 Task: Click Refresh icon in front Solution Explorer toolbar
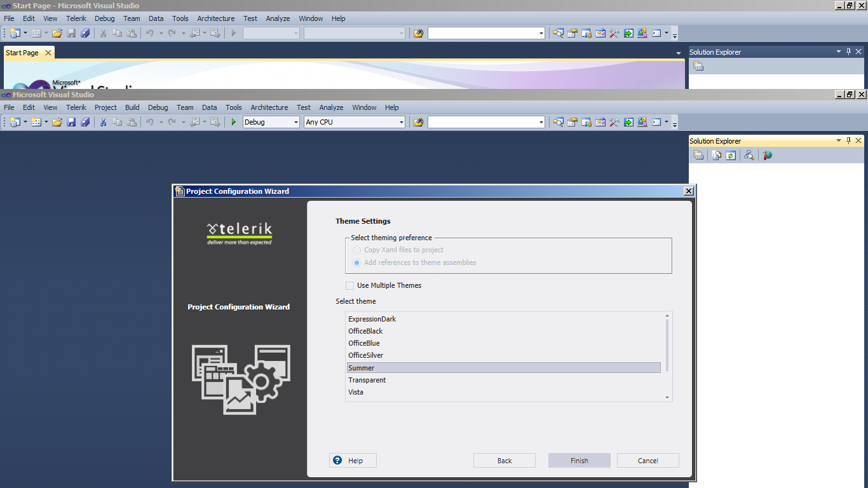731,155
